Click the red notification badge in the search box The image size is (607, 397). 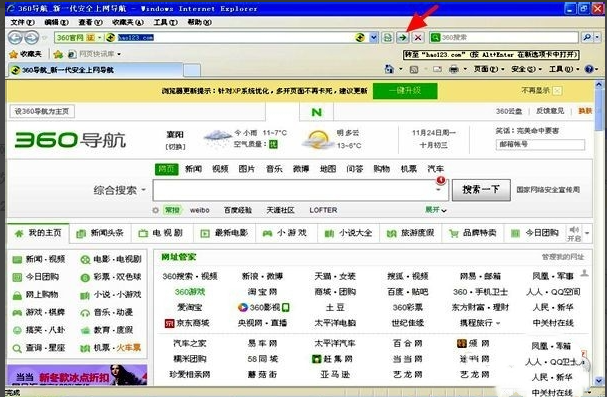(x=441, y=180)
